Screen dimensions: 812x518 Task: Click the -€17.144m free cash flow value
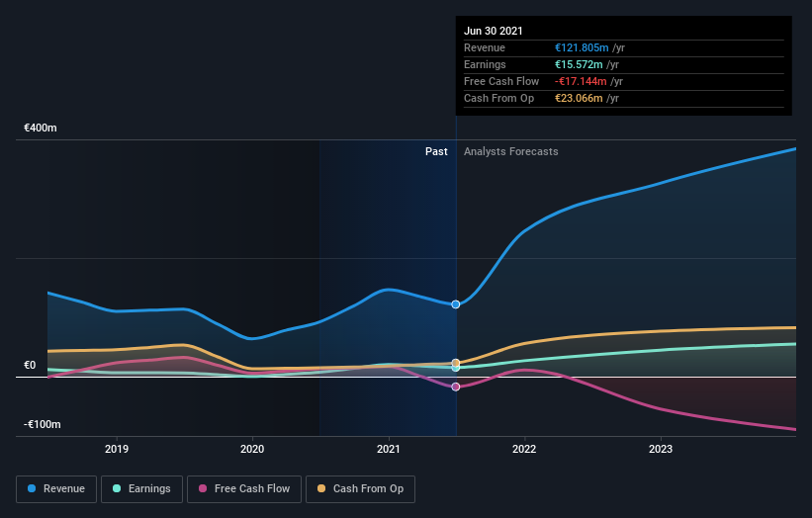coord(581,81)
